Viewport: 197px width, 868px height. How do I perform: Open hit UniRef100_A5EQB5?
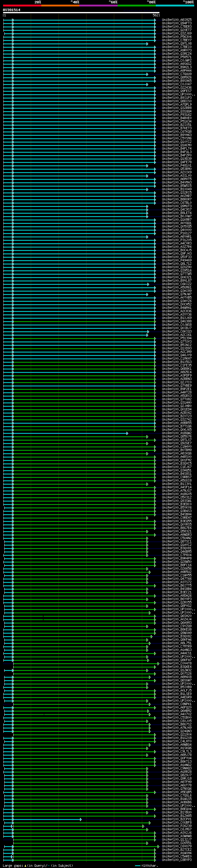point(177,792)
